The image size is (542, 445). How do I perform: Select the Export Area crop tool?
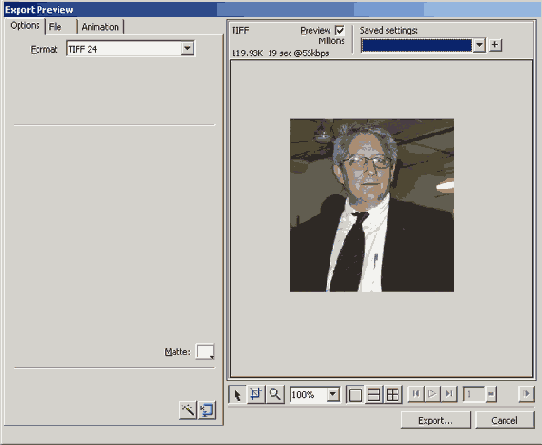point(256,394)
